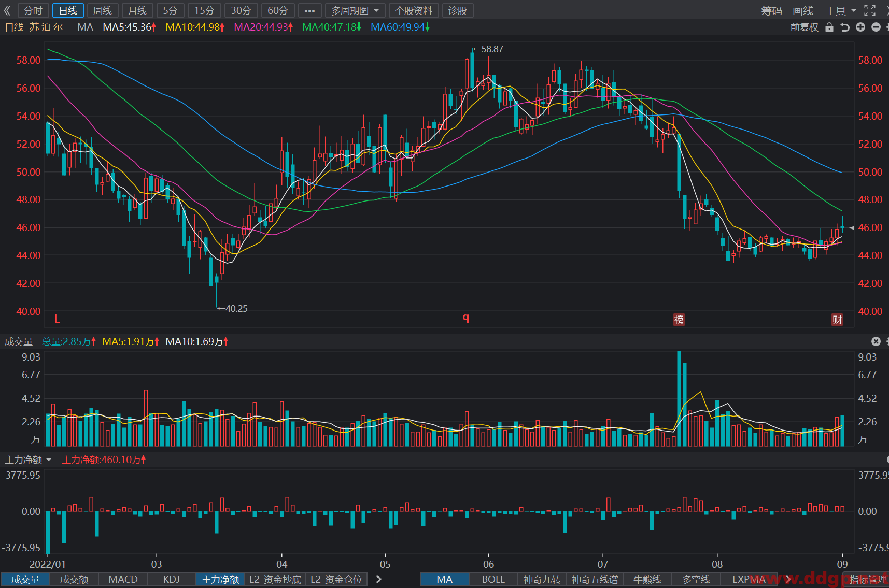Click the red 财 marker on the chart
This screenshot has width=889, height=588.
pyautogui.click(x=837, y=320)
